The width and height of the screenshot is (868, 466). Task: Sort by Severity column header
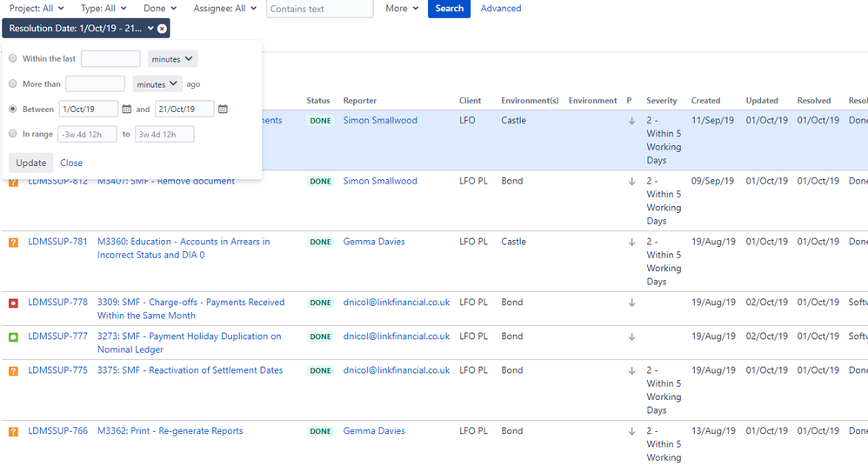[662, 101]
